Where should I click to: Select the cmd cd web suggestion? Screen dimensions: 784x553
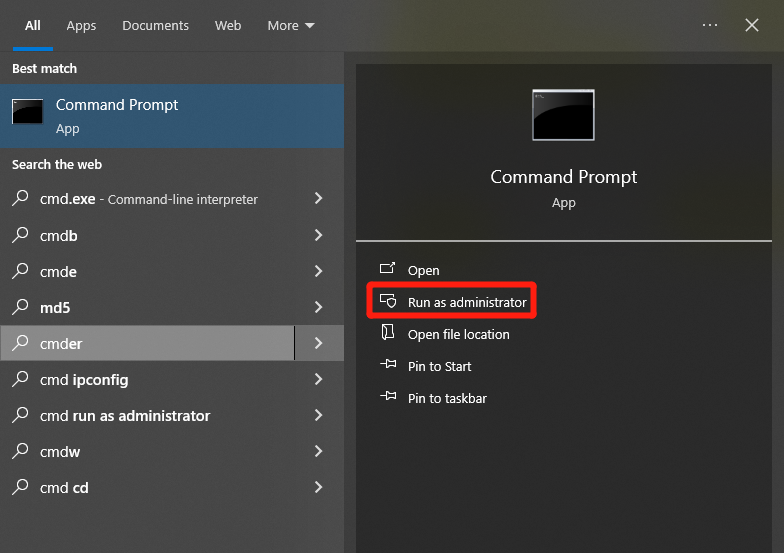tap(147, 488)
